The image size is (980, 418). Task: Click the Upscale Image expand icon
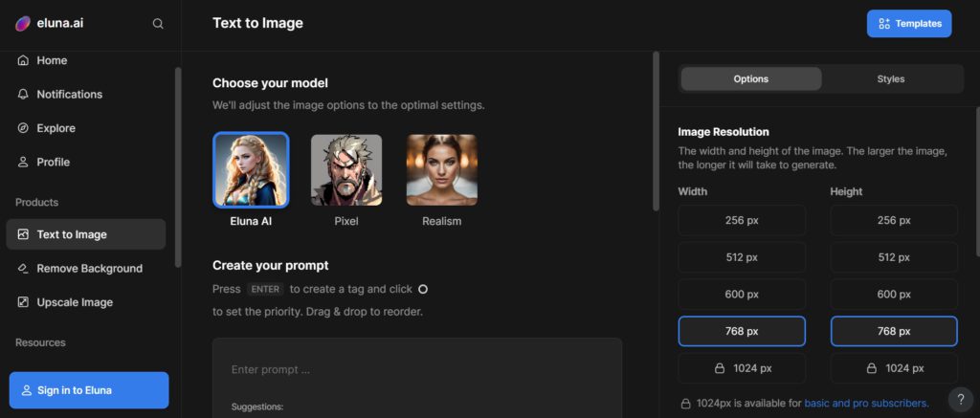click(23, 302)
